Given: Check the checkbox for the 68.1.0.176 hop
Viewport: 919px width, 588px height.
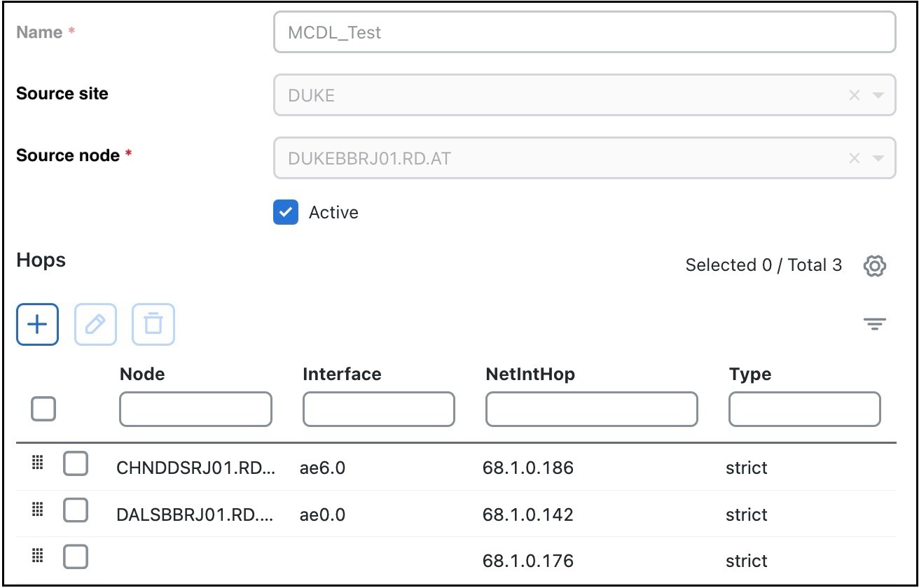Looking at the screenshot, I should point(76,556).
